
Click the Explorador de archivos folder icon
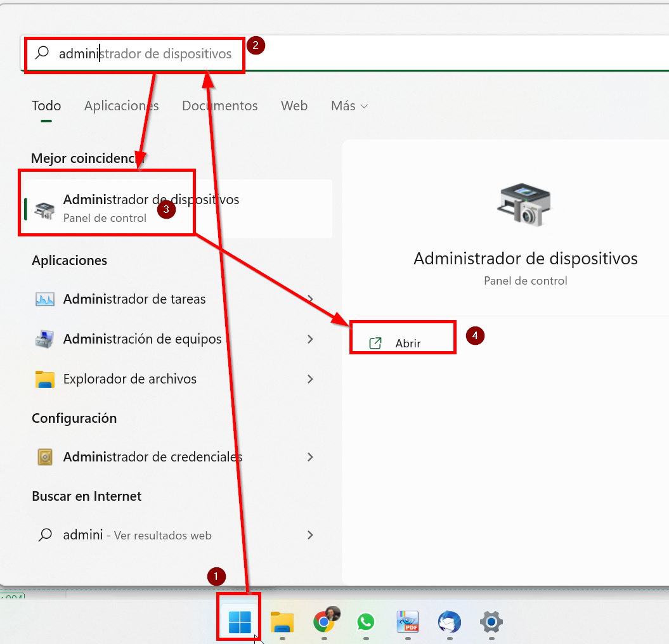click(x=45, y=379)
